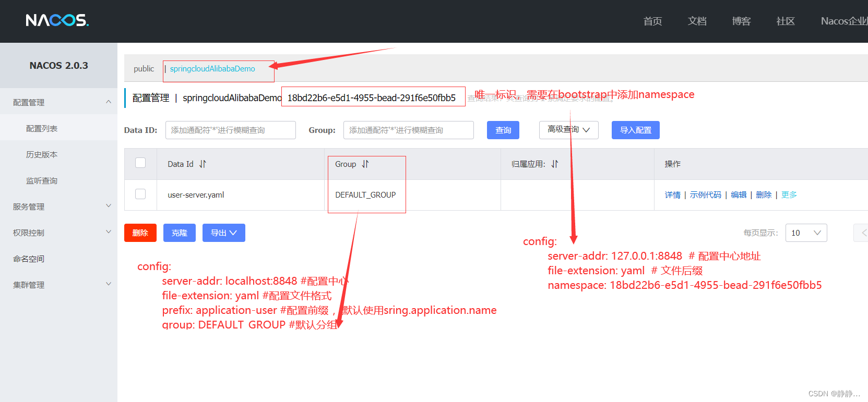Viewport: 868px width, 402px height.
Task: Open Nacos企业 link in top navigation
Action: [x=844, y=21]
